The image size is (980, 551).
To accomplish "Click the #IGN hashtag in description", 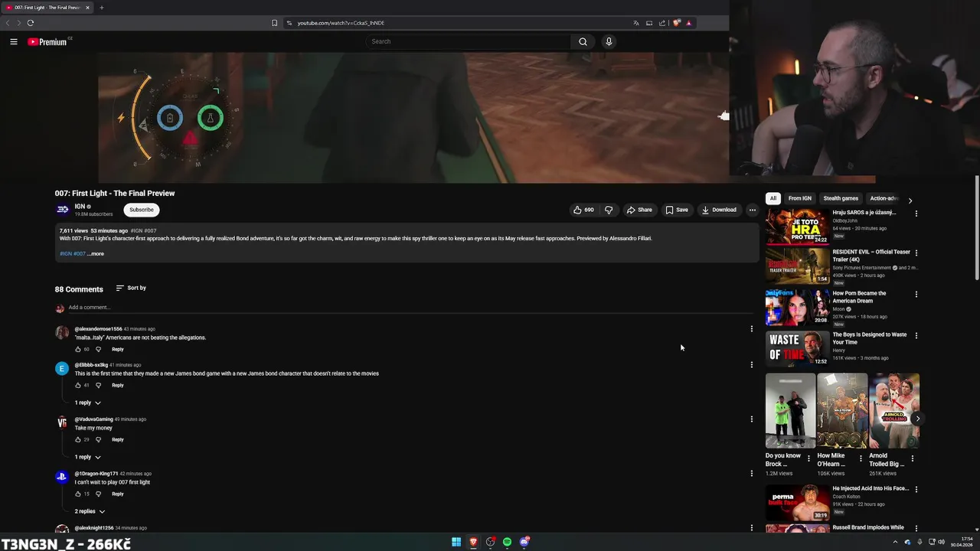I will pos(66,253).
